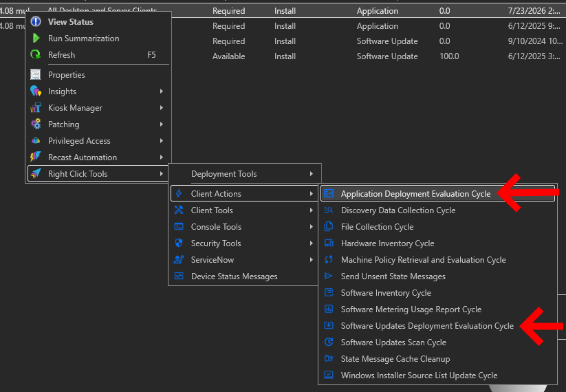The width and height of the screenshot is (566, 392).
Task: Open Properties from the context menu
Action: [x=98, y=75]
